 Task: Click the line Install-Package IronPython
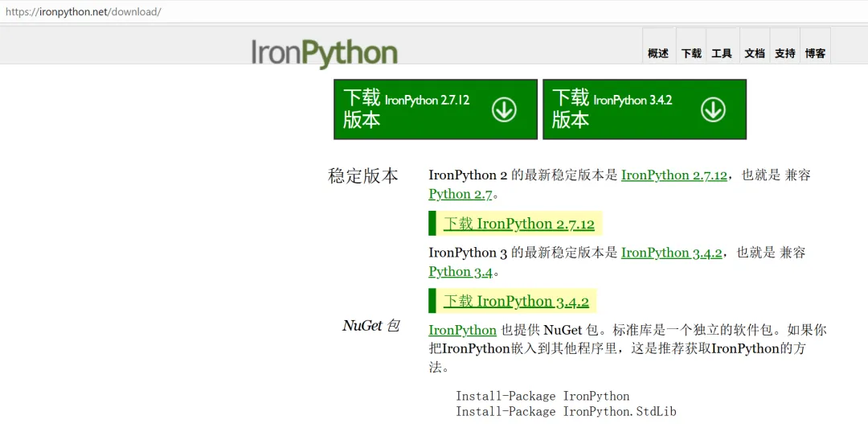(542, 397)
